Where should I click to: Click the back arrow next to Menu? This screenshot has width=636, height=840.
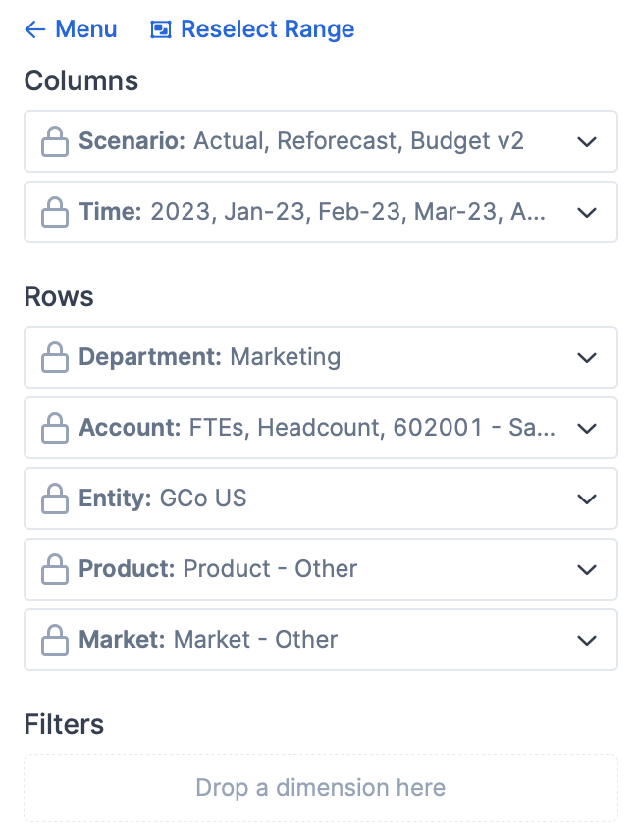35,29
